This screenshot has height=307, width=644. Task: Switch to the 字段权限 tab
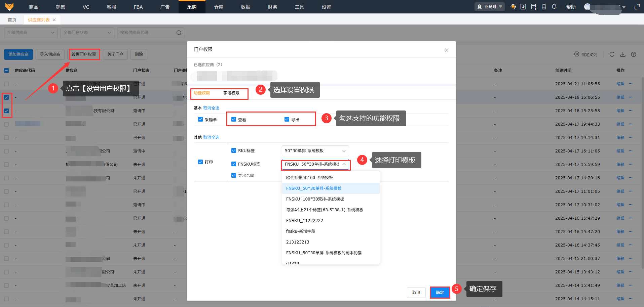tap(231, 93)
